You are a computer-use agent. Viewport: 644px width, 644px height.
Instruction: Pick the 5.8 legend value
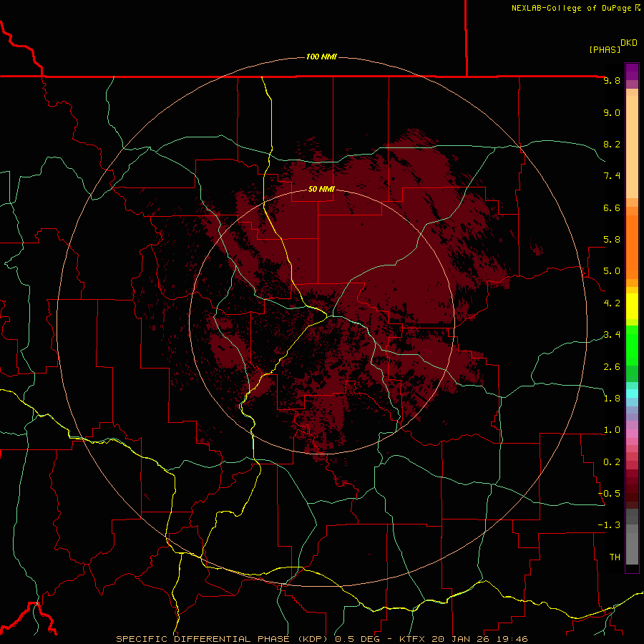pos(612,240)
